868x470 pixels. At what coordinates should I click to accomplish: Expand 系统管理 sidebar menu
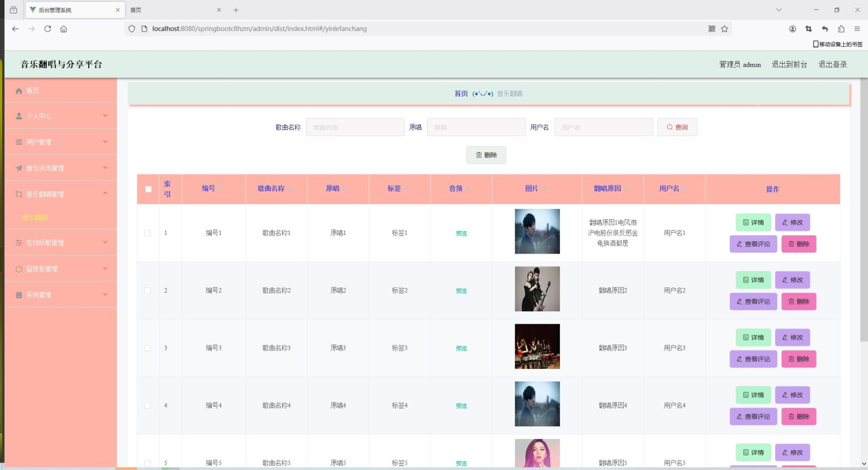[x=61, y=295]
